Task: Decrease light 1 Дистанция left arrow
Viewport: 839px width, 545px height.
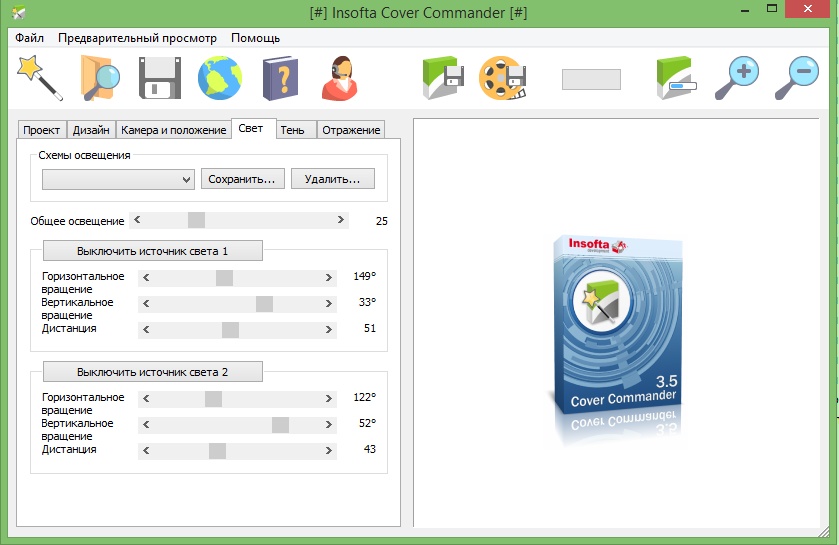Action: pyautogui.click(x=146, y=329)
